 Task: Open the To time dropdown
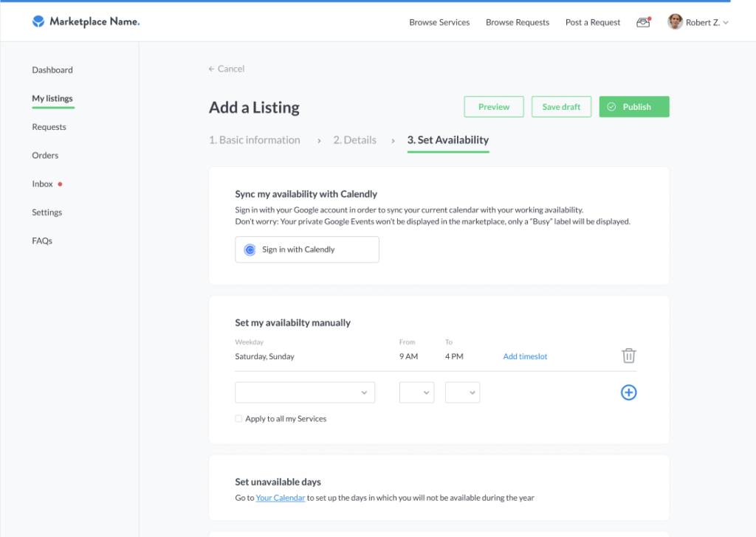coord(462,392)
